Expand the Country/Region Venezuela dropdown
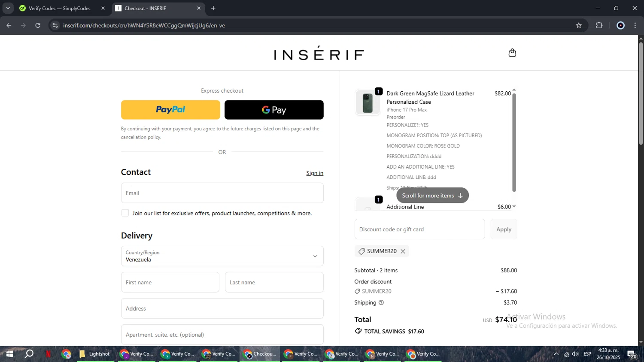This screenshot has height=362, width=644. pyautogui.click(x=222, y=256)
